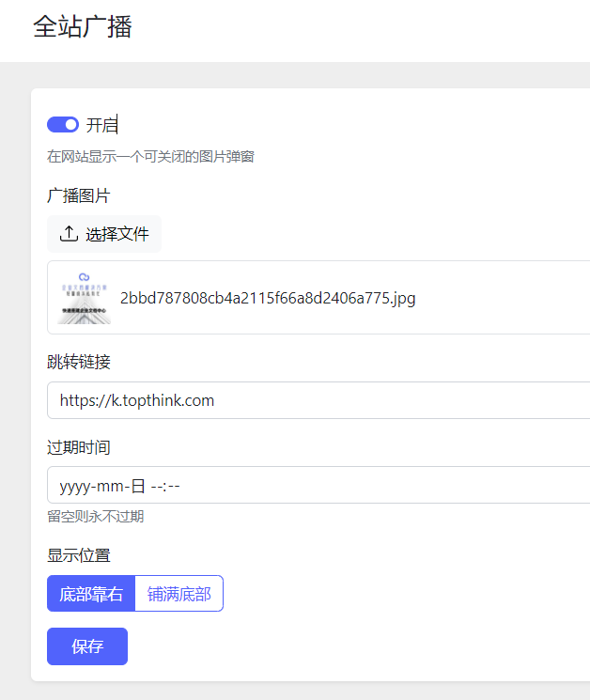
Task: Select the 铺满底部 display position
Action: click(179, 594)
